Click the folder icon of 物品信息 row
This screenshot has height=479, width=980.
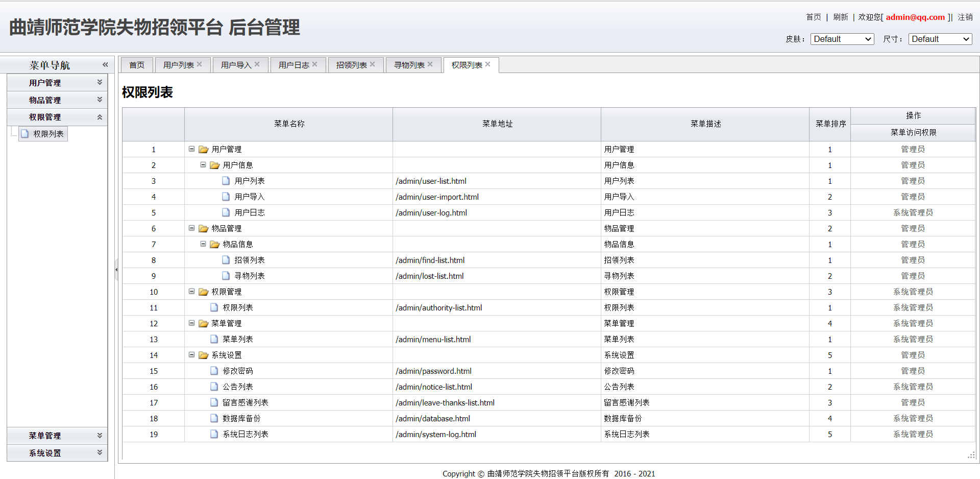click(215, 244)
